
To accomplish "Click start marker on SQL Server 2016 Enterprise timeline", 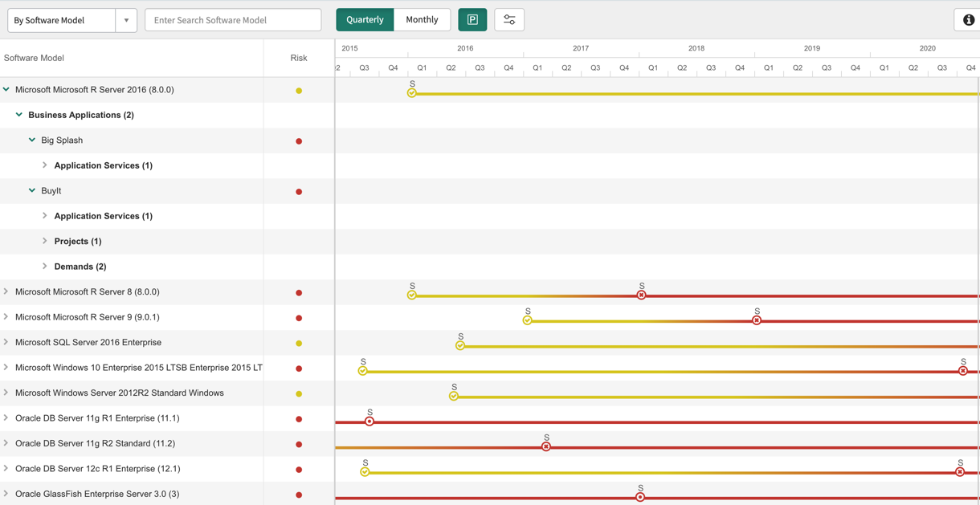I will [460, 346].
